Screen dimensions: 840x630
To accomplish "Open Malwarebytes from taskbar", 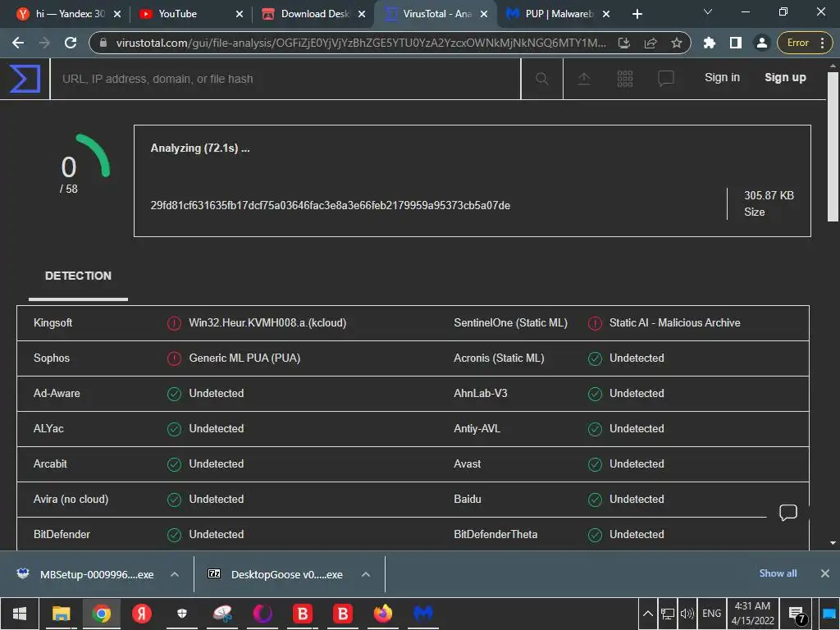I will click(x=423, y=614).
